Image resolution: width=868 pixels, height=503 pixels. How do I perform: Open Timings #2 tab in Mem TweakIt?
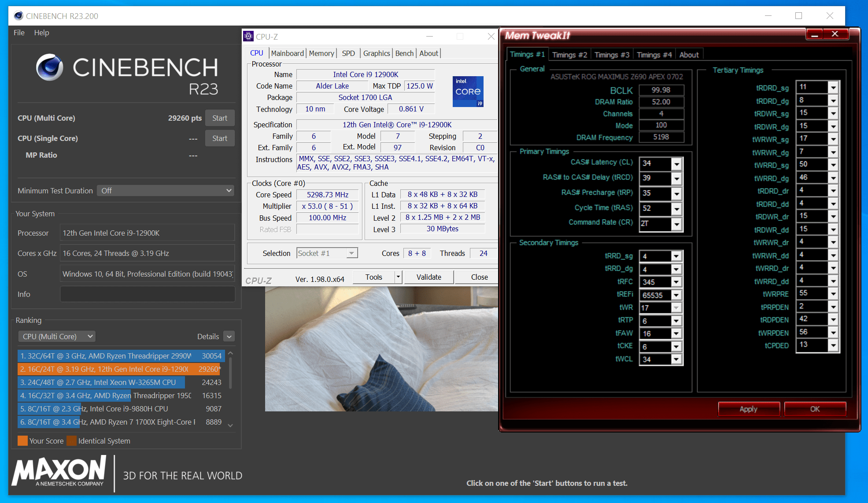tap(569, 55)
